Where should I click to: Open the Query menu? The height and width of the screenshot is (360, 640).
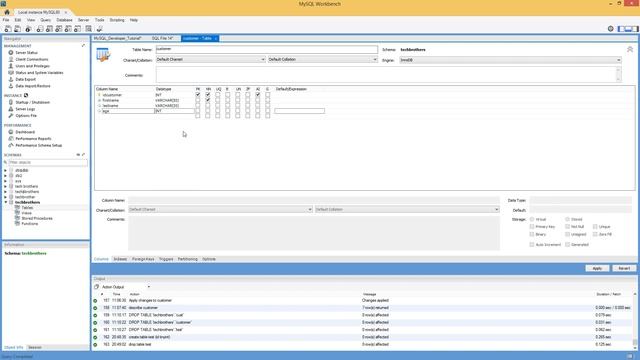45,20
